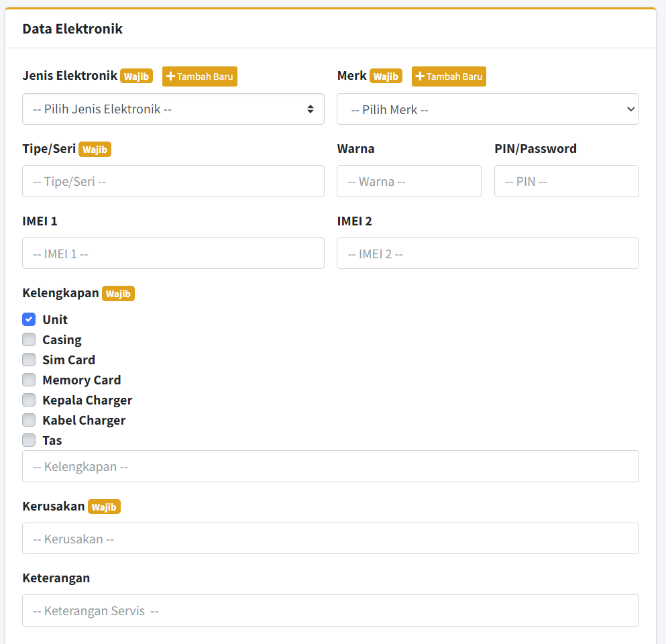666x644 pixels.
Task: Toggle the Kabel Charger checkbox
Action: [x=29, y=420]
